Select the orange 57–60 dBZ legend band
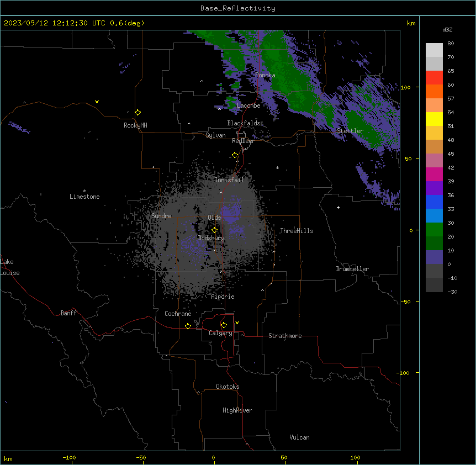The width and height of the screenshot is (476, 465). pyautogui.click(x=434, y=91)
